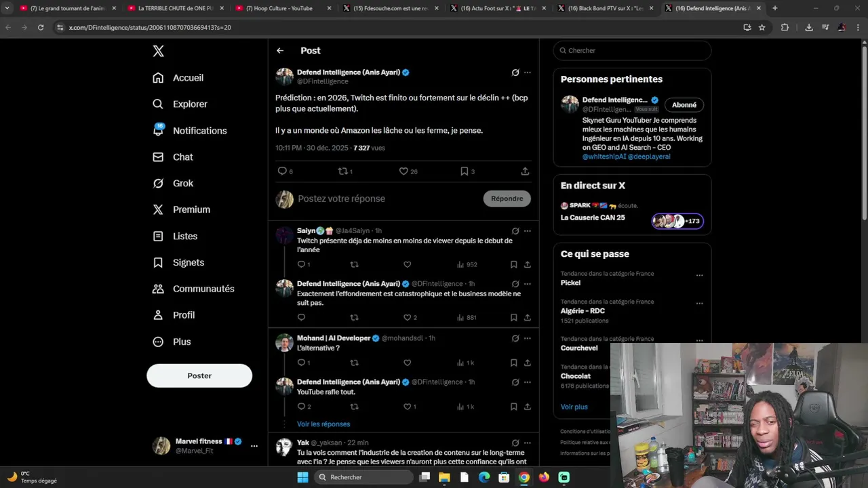Open @whiteshipAI mention link
The image size is (868, 488).
(604, 157)
